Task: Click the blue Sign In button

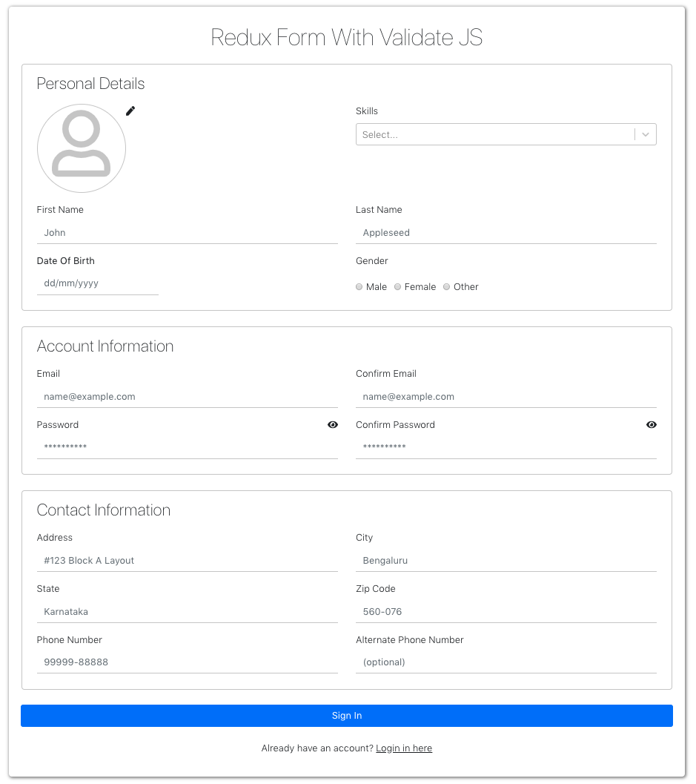Action: (x=347, y=716)
